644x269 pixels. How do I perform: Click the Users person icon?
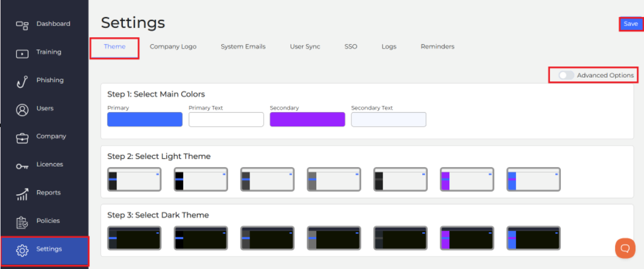(x=22, y=110)
